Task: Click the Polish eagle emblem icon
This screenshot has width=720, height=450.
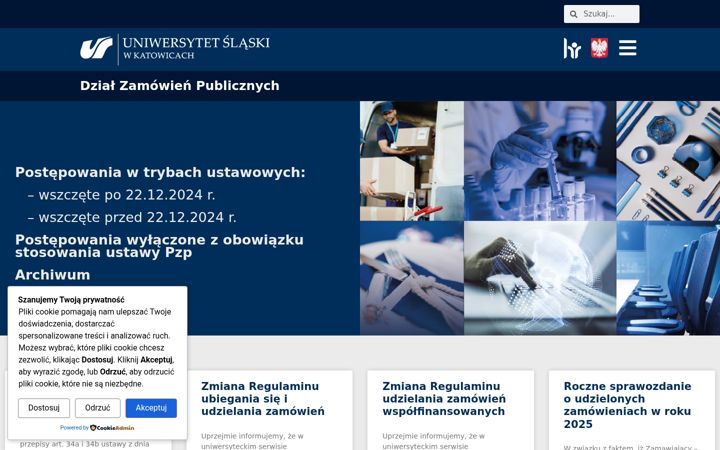Action: (599, 48)
